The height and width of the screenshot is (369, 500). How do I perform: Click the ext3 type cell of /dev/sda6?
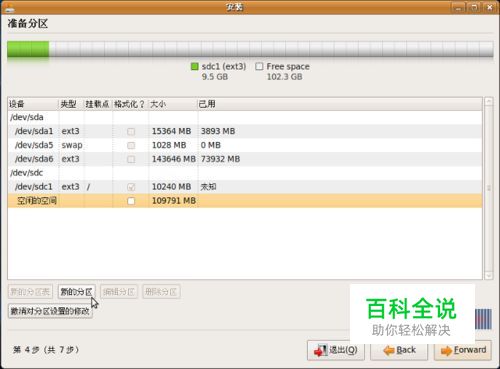[70, 159]
